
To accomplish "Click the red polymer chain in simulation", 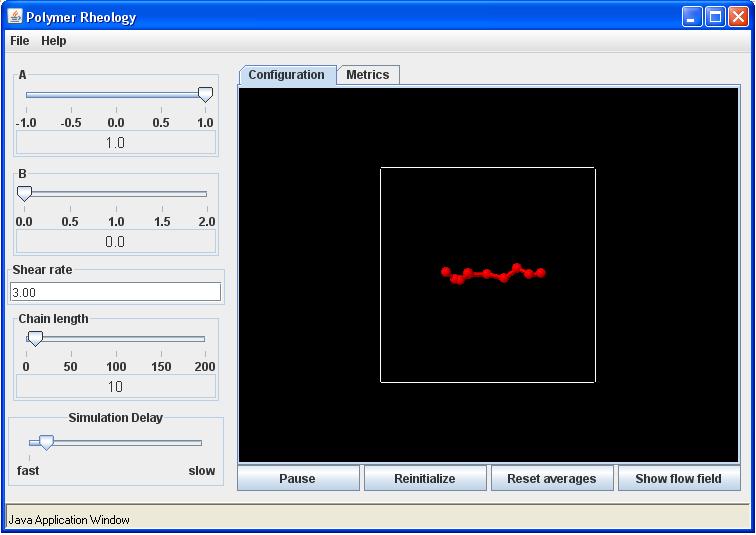I will click(x=493, y=274).
